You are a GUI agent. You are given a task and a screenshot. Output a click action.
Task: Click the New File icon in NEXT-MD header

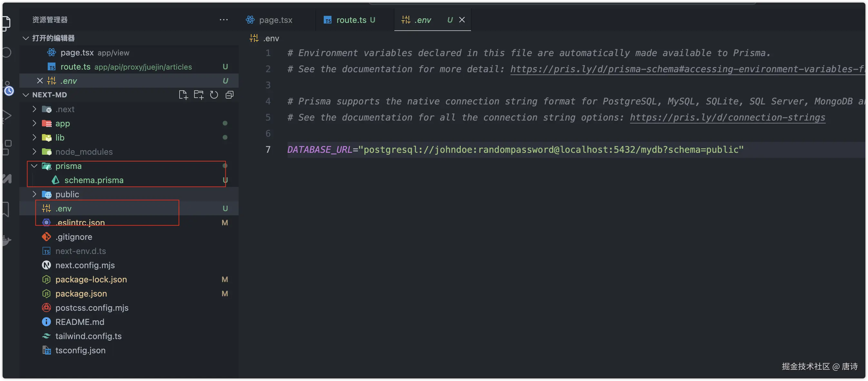[183, 95]
